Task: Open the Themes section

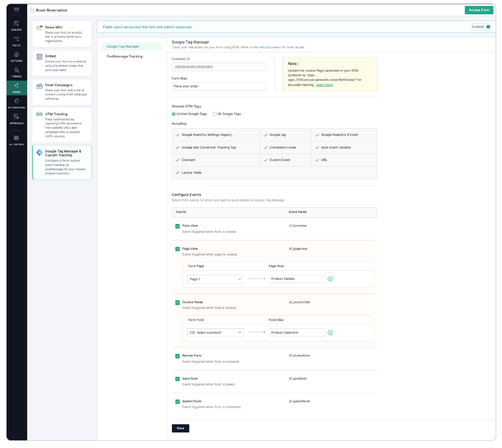Action: click(x=16, y=72)
